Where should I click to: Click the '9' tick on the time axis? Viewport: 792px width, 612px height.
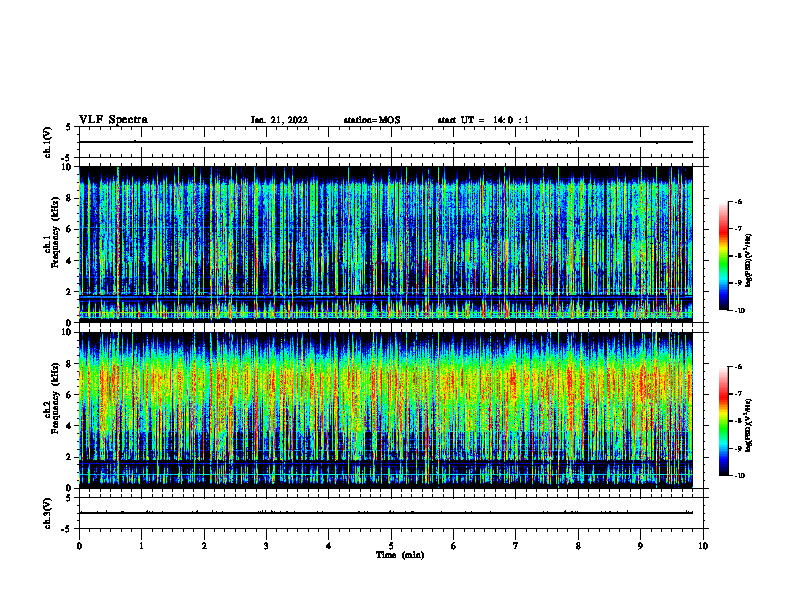pos(640,546)
